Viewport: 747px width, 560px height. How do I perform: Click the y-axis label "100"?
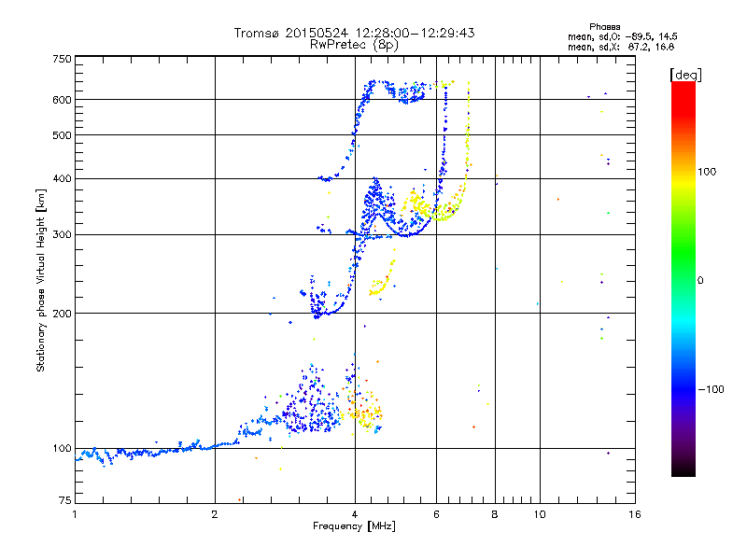pyautogui.click(x=62, y=449)
